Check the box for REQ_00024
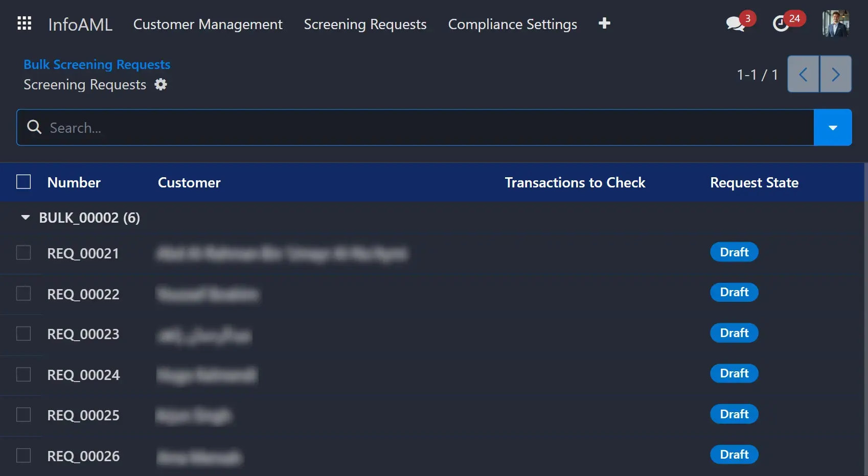 click(24, 374)
